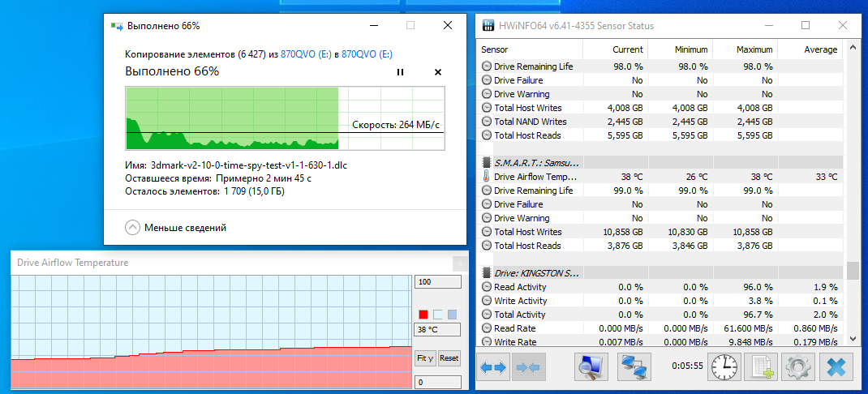
Task: Click the Average column header
Action: [810, 49]
